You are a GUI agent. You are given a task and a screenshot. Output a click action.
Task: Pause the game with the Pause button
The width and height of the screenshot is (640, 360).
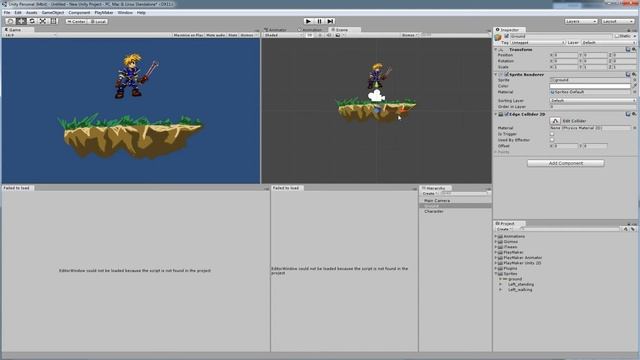click(320, 21)
